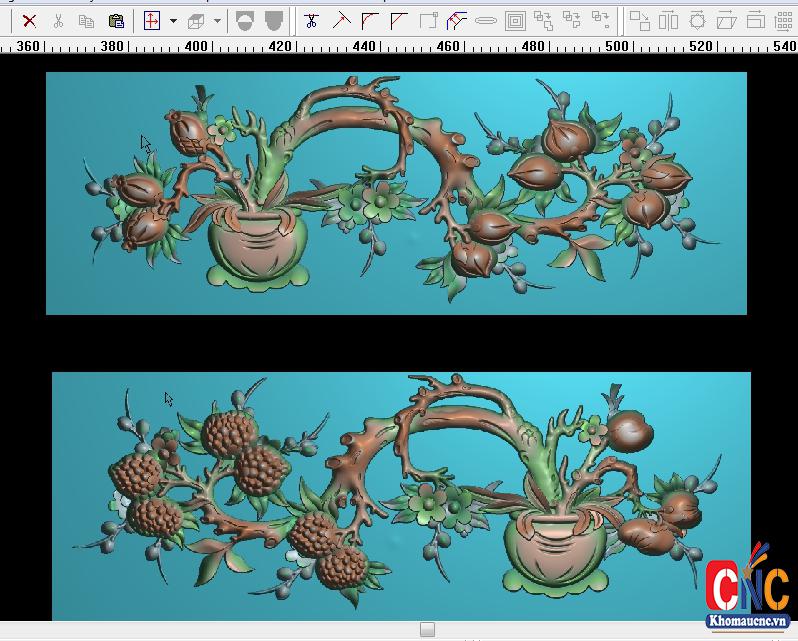
Task: Click the Paste clipboard icon
Action: pyautogui.click(x=116, y=20)
